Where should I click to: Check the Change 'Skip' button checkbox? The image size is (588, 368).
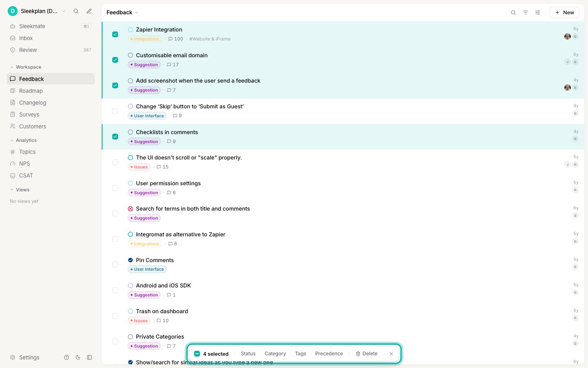(x=115, y=111)
